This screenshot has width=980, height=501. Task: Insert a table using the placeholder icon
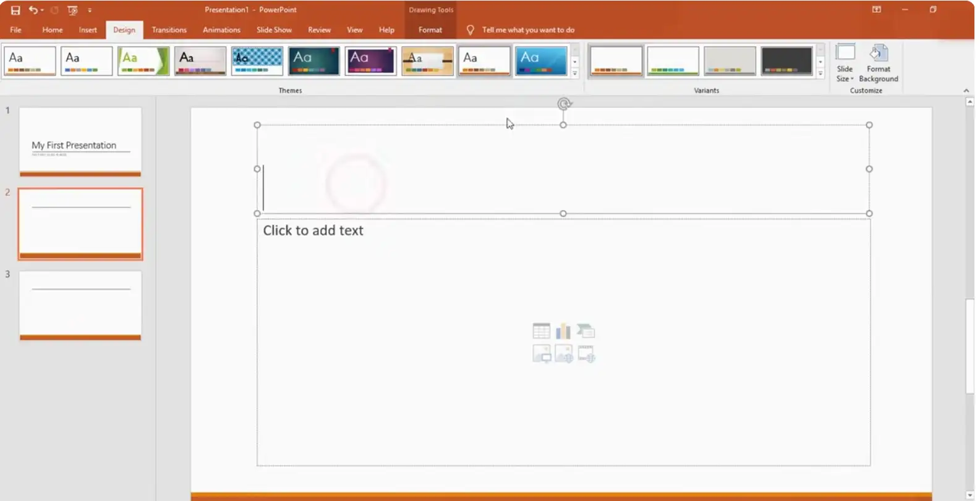pos(541,331)
